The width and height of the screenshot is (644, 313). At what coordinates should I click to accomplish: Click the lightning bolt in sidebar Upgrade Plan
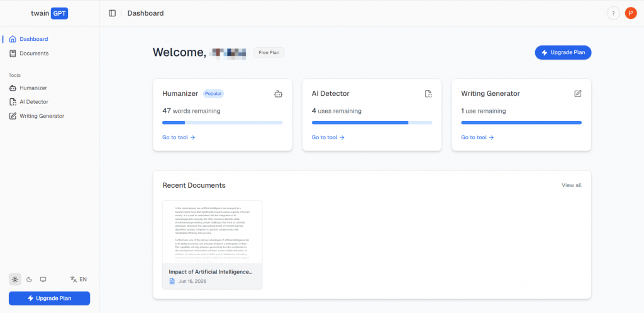pos(30,298)
